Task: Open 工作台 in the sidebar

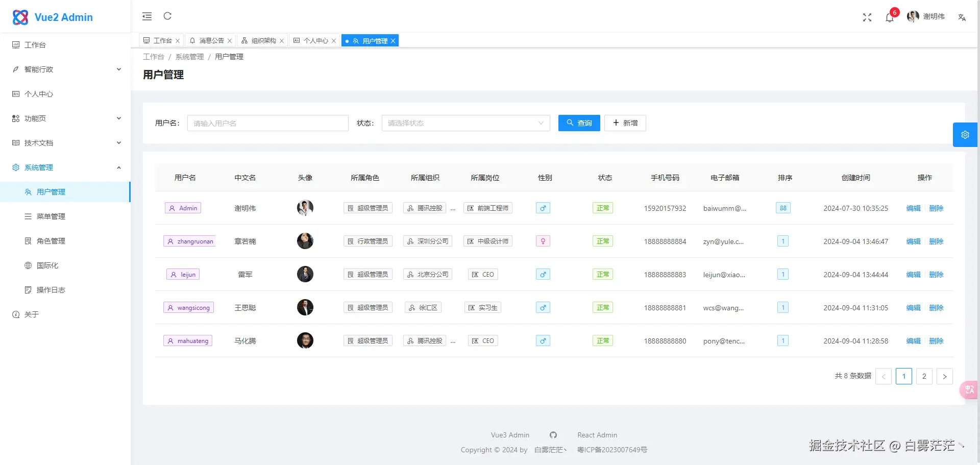Action: click(65, 45)
